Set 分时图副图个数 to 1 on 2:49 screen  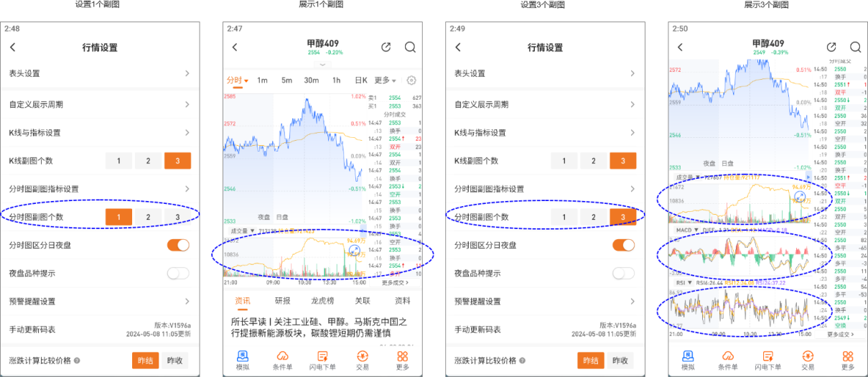(564, 217)
